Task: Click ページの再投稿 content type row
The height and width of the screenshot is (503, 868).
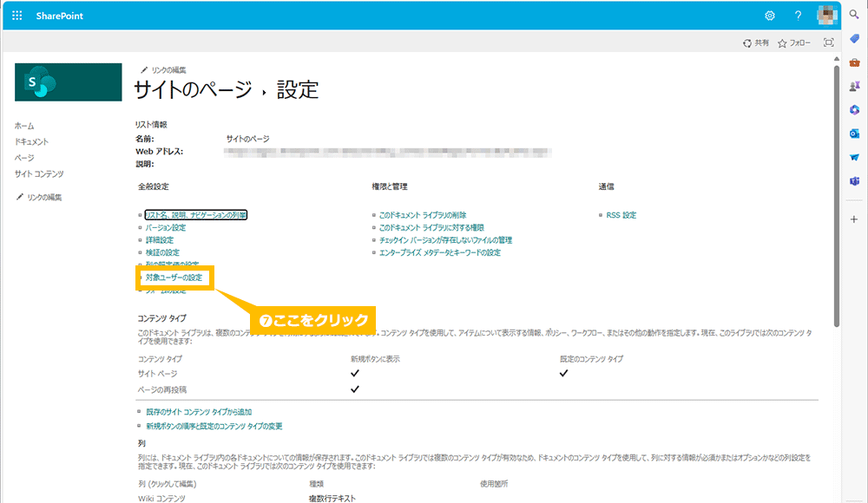Action: [x=162, y=389]
